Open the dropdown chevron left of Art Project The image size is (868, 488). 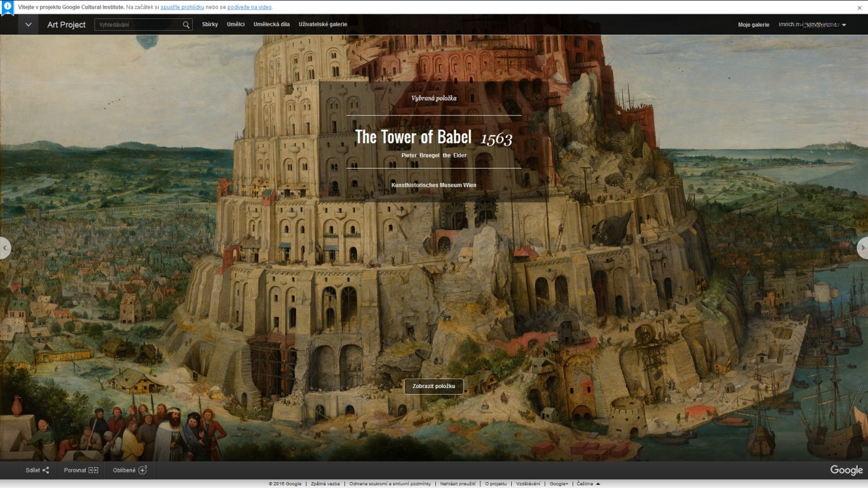[28, 25]
